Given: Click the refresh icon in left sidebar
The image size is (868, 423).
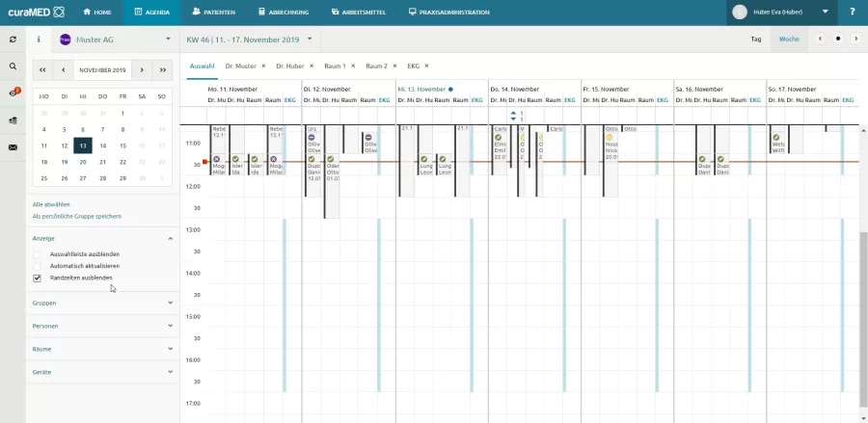Looking at the screenshot, I should (x=13, y=40).
